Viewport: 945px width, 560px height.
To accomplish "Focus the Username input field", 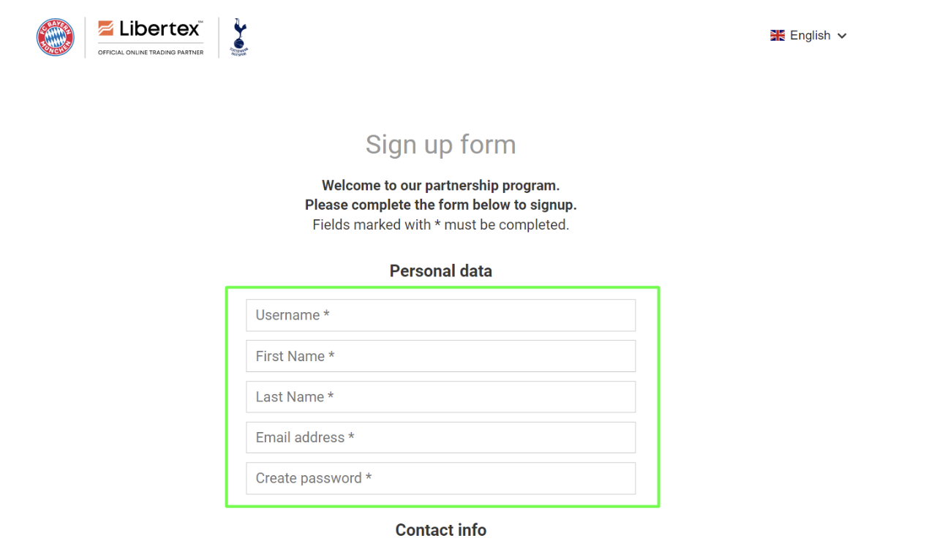I will click(440, 315).
